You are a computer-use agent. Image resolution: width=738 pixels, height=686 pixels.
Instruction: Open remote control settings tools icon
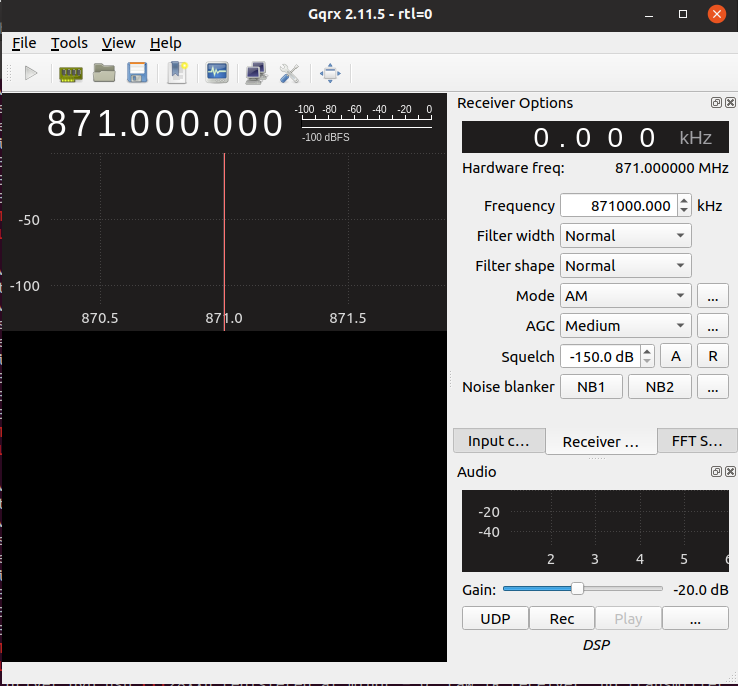point(289,73)
